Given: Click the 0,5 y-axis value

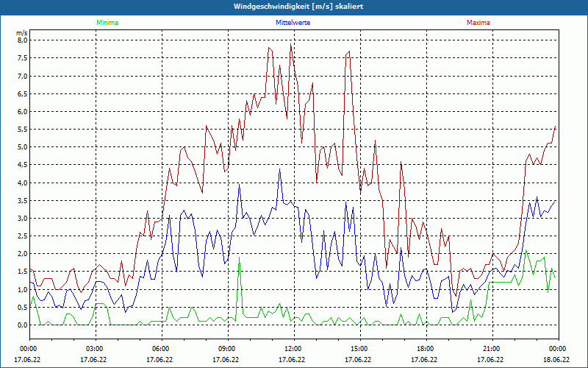Looking at the screenshot, I should point(22,308).
